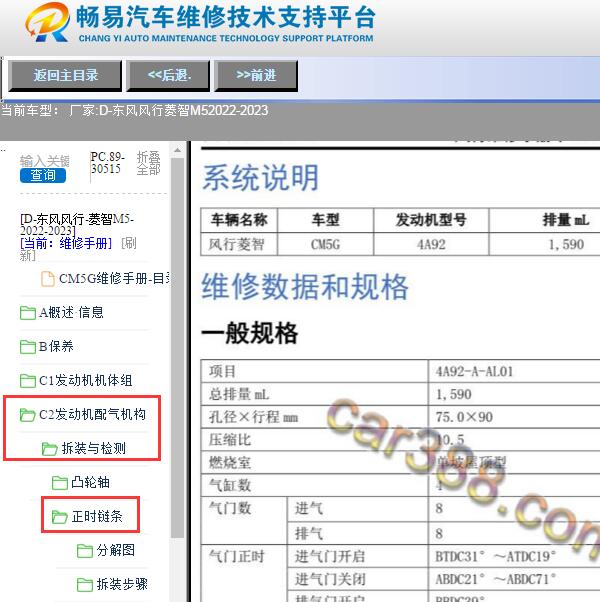Viewport: 600px width, 602px height.
Task: Click the 车辆名称 column header
Action: coord(239,220)
